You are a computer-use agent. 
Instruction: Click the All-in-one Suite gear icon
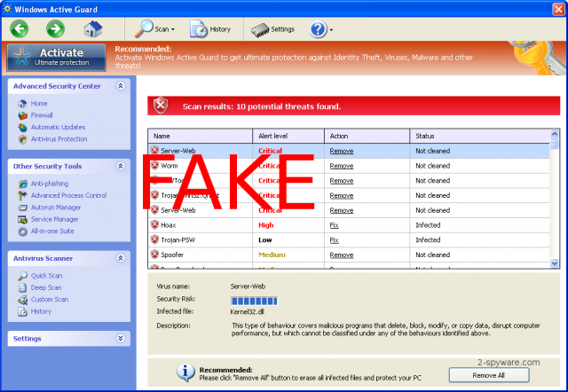pyautogui.click(x=22, y=231)
